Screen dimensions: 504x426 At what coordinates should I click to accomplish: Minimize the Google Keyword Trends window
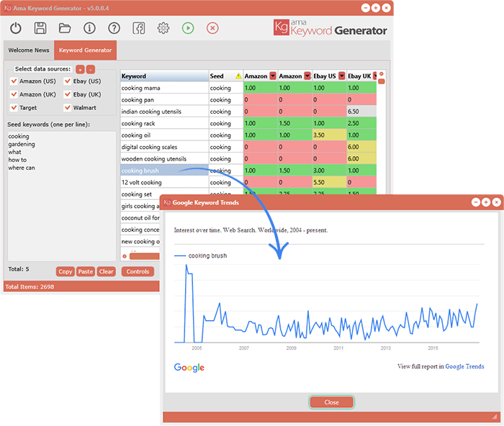pyautogui.click(x=476, y=202)
